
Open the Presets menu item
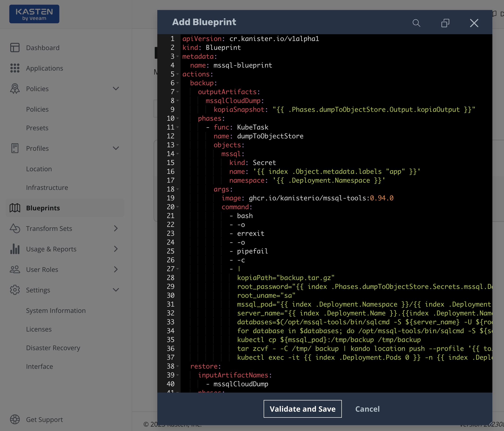pos(37,128)
